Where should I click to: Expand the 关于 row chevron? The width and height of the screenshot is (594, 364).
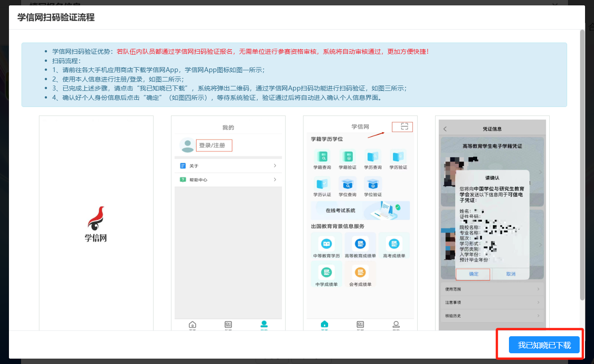point(275,166)
